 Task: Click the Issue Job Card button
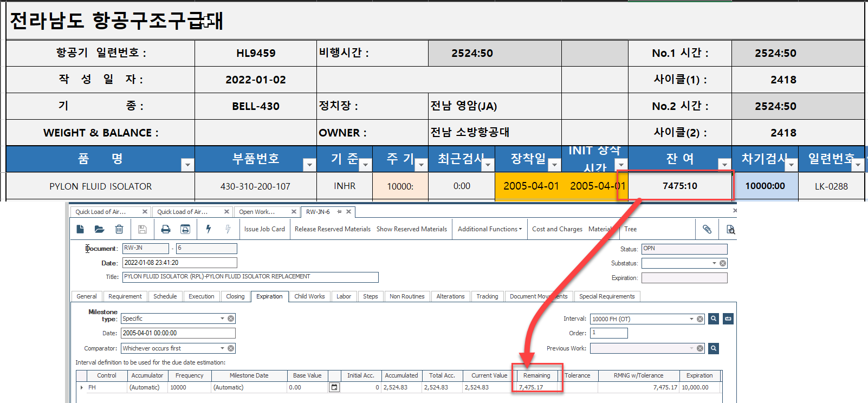264,229
